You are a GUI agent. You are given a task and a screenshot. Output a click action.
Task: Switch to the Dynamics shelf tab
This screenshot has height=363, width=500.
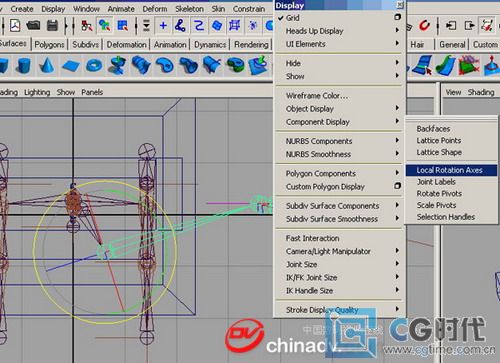(210, 45)
